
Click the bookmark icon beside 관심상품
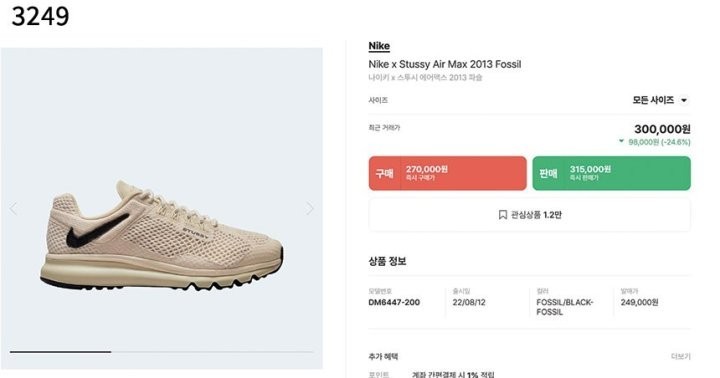(503, 215)
